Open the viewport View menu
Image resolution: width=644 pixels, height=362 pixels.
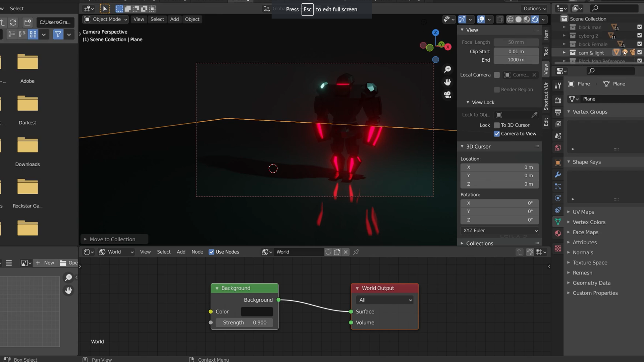tap(139, 19)
